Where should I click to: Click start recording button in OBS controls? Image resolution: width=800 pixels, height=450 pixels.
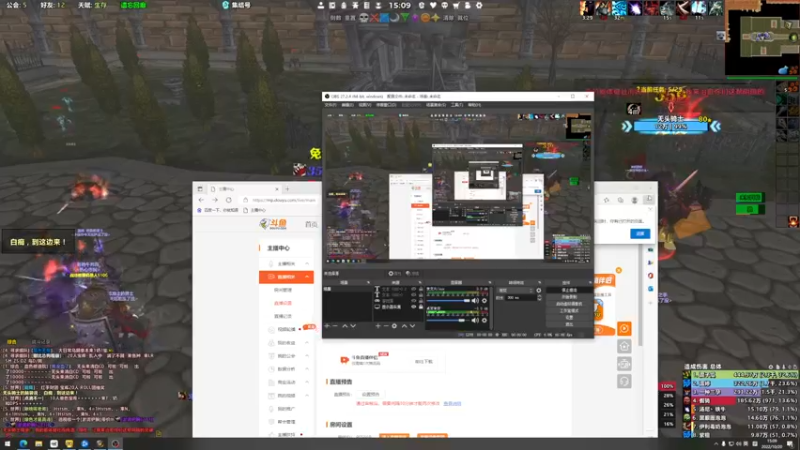[x=569, y=297]
